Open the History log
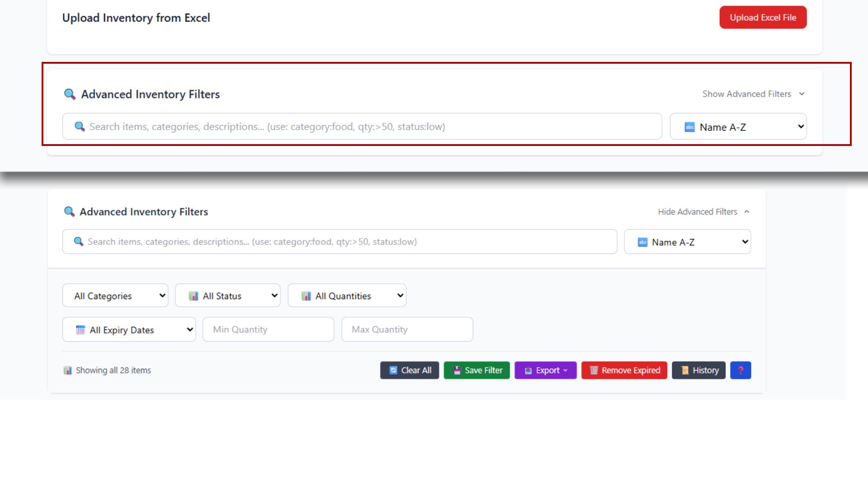The height and width of the screenshot is (488, 868). tap(698, 370)
